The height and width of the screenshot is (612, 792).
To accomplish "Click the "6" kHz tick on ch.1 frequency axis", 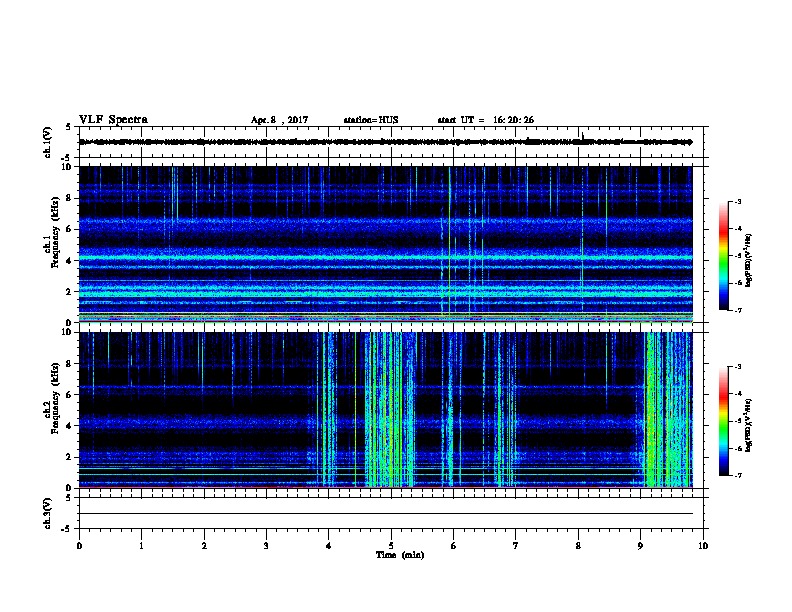I will coord(69,229).
